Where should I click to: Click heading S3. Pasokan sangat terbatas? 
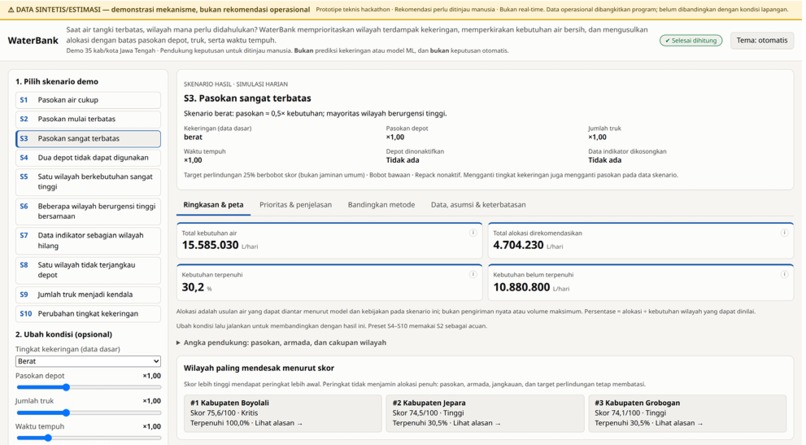coord(247,98)
